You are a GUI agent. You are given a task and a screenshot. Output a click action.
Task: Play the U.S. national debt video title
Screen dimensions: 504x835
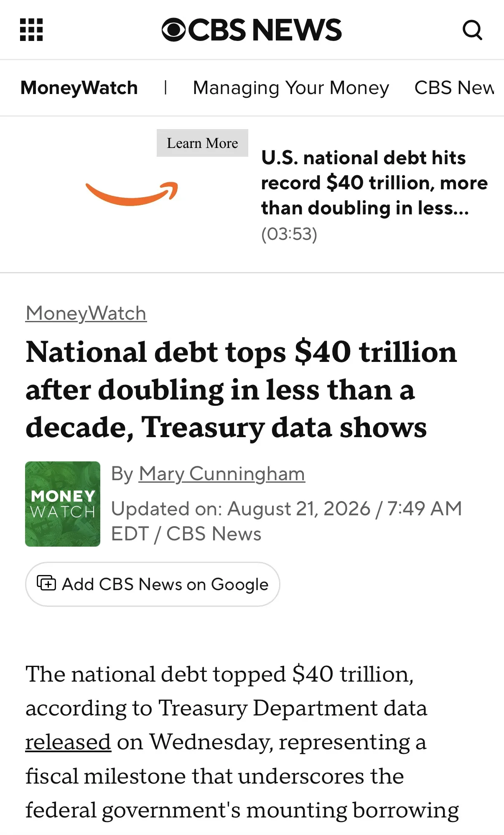[374, 183]
